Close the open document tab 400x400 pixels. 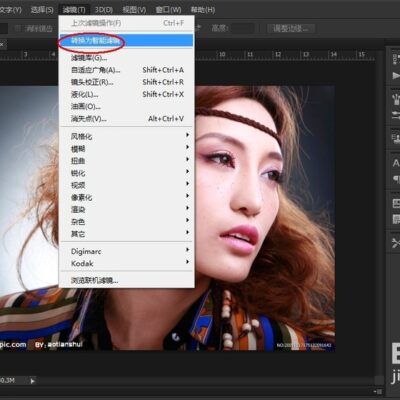coord(1,44)
